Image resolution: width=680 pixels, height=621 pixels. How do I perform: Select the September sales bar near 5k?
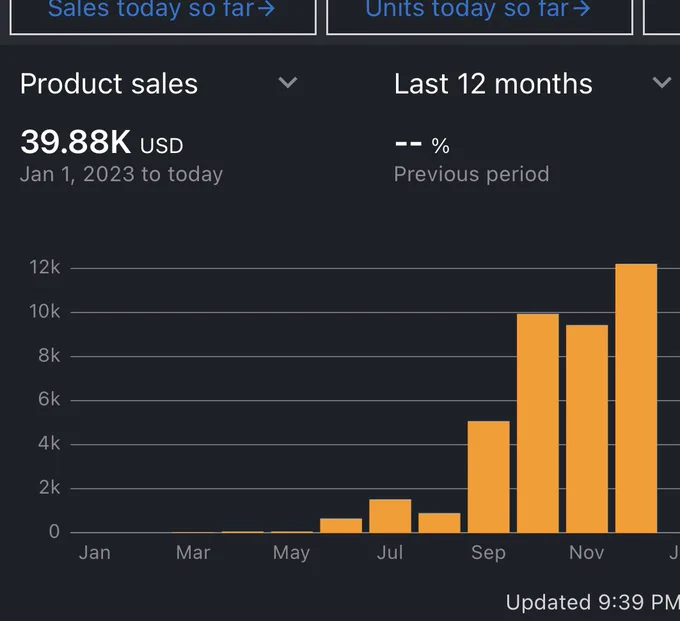coord(488,477)
